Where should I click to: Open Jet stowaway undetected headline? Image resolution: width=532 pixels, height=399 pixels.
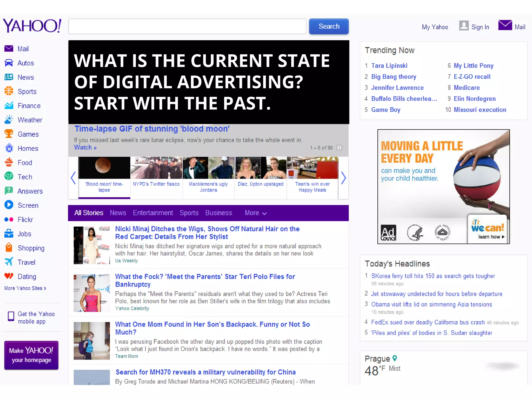[437, 294]
